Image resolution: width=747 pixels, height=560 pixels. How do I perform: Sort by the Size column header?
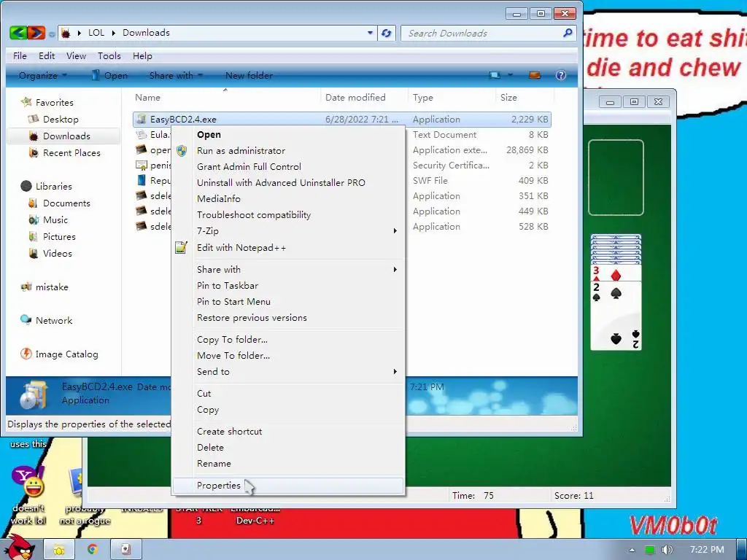click(x=508, y=98)
